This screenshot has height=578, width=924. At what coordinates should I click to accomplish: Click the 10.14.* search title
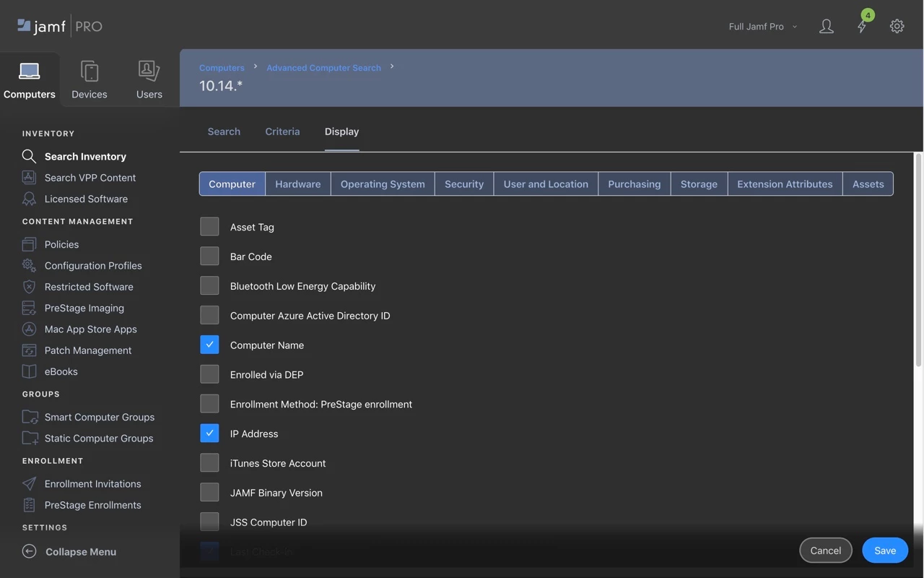coord(221,86)
